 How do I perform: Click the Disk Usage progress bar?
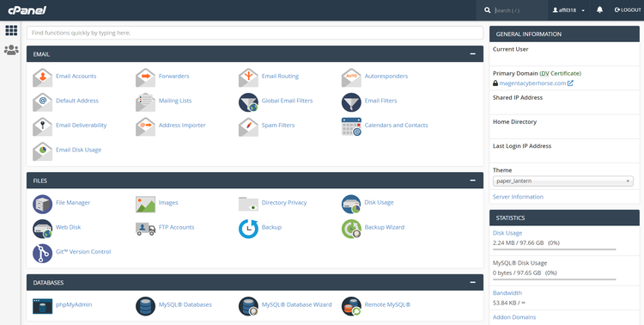tap(554, 249)
